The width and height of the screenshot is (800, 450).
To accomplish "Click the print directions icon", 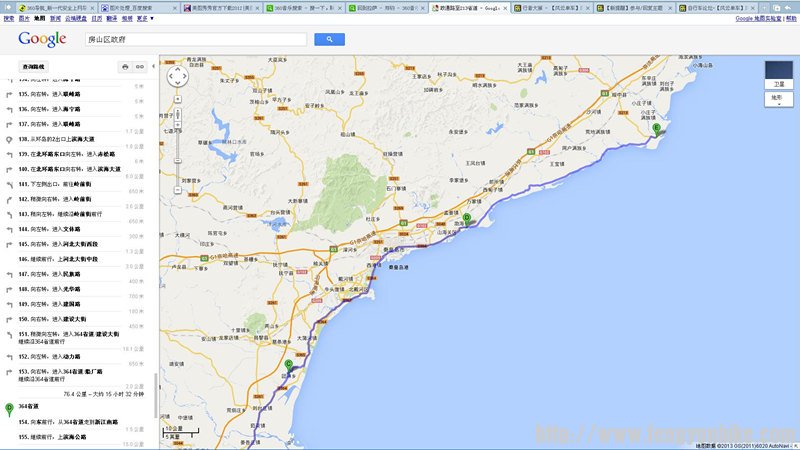I will coord(125,67).
